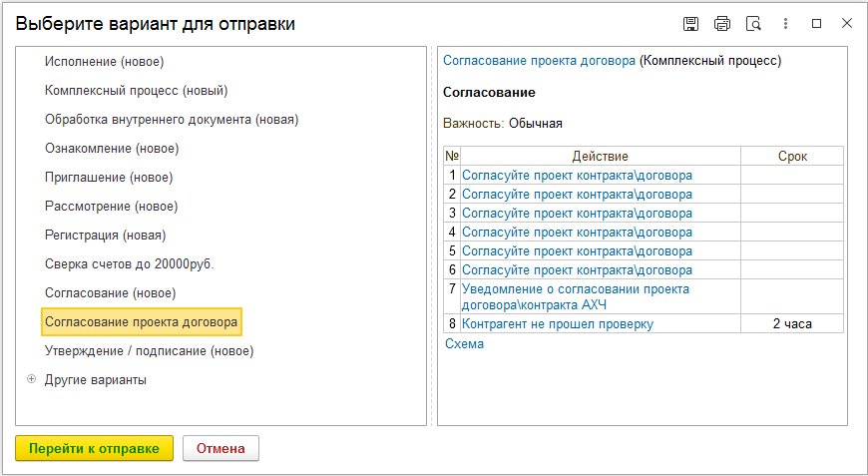Screen dimensions: 868x476
Task: Select 'Исполнение (новое)' in the list
Action: pos(105,62)
